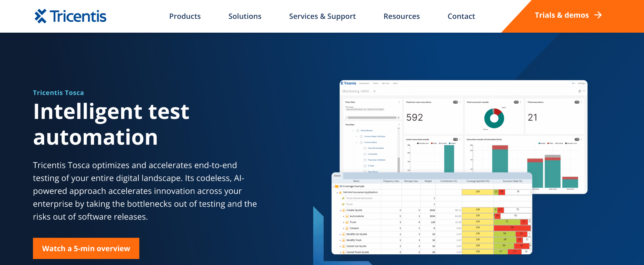Click the donut chart in Total execution results

click(494, 118)
